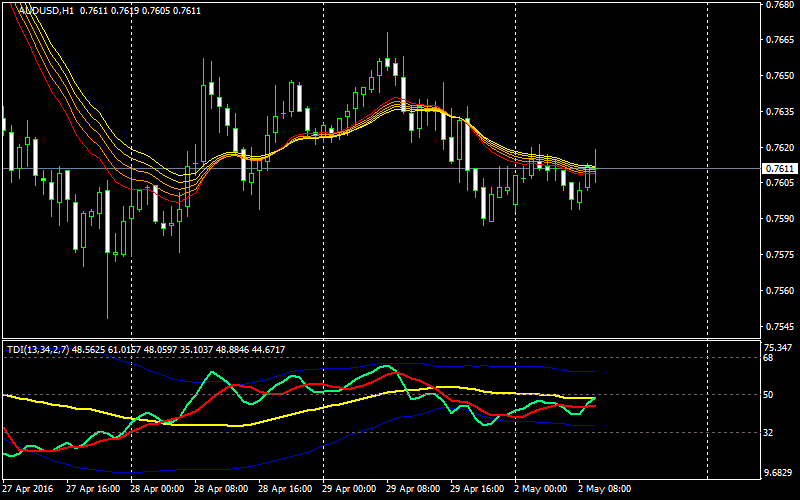Image resolution: width=800 pixels, height=500 pixels.
Task: Click the 75.347 indicator scale maximum
Action: pyautogui.click(x=777, y=347)
